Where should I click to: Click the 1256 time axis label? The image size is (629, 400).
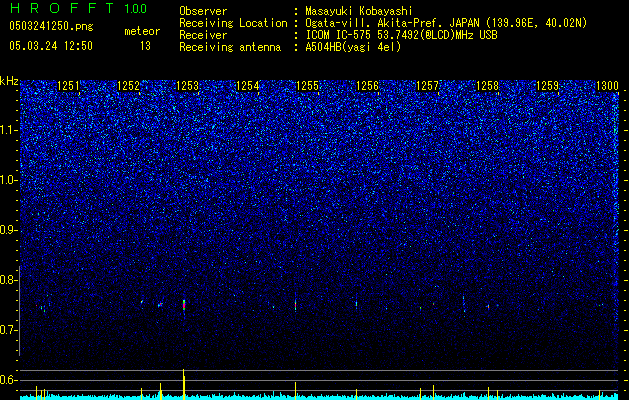coord(367,85)
